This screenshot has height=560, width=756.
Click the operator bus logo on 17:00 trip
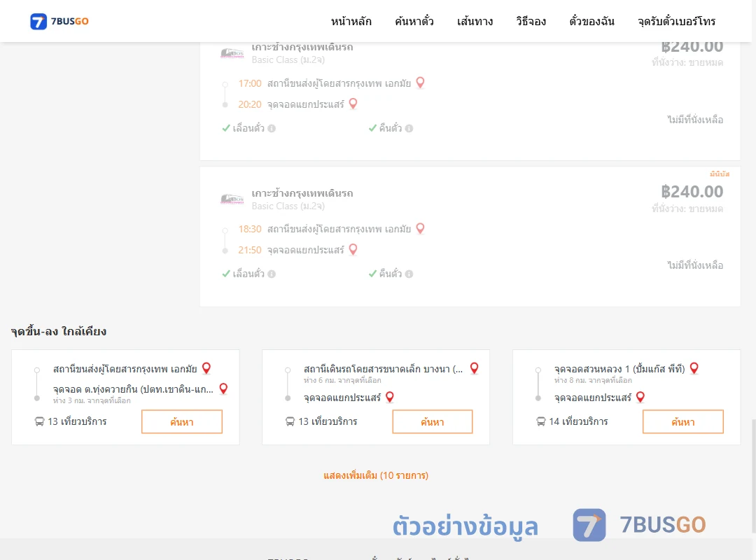point(232,53)
